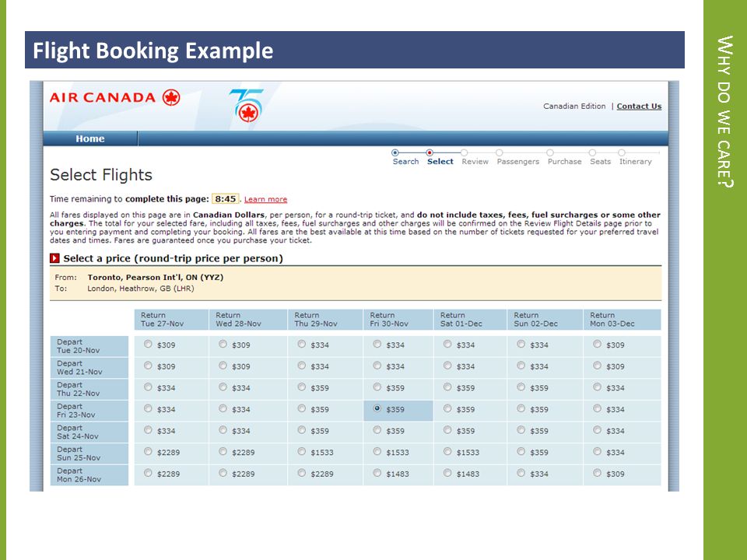Pick $309 fare departing Mon 26-Nov returning Mon 03-Dec
The height and width of the screenshot is (560, 747).
pyautogui.click(x=598, y=473)
